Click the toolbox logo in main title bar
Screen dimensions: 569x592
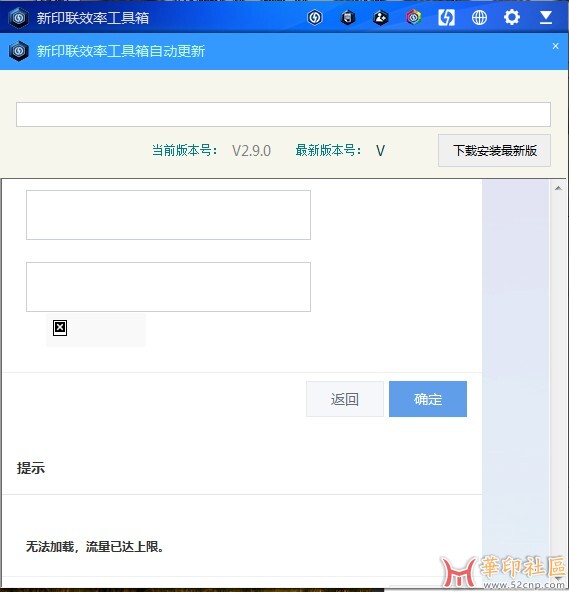pos(18,17)
